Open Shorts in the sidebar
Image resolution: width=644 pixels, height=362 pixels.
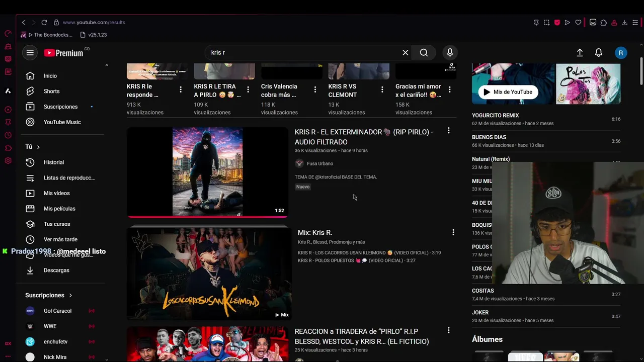click(64, 91)
